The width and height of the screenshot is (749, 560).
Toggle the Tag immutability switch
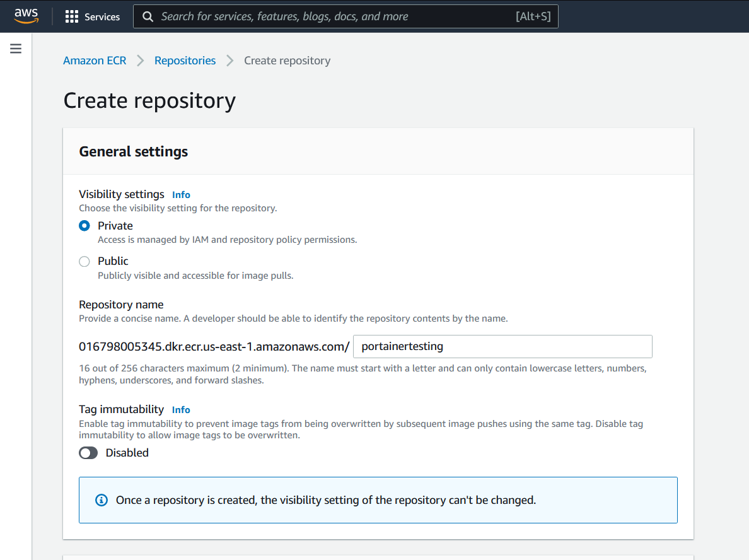[x=88, y=453]
